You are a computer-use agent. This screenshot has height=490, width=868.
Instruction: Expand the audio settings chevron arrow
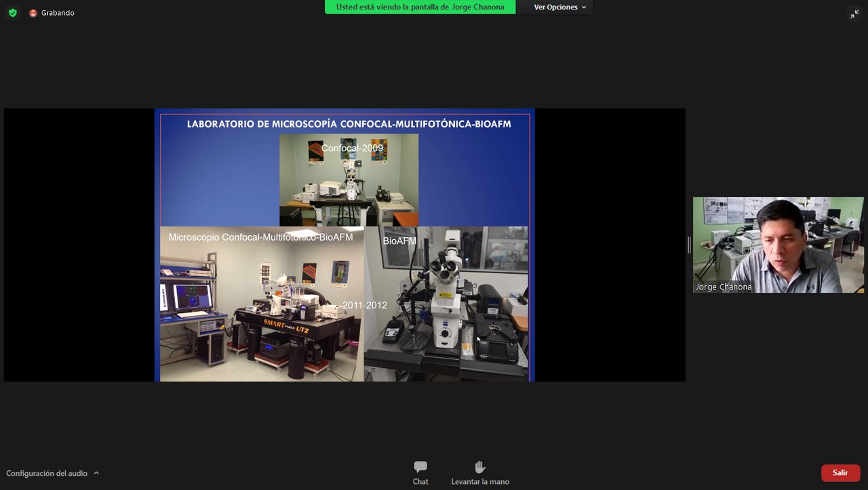click(x=96, y=473)
